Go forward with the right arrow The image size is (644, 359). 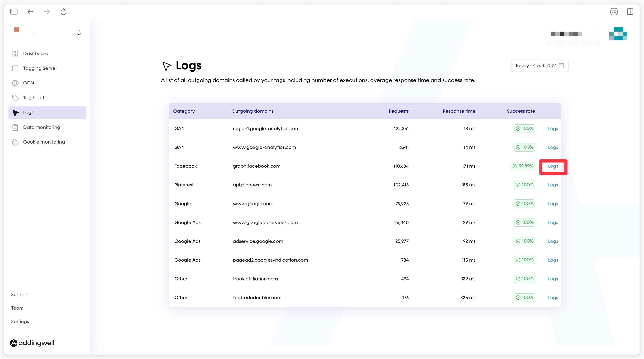pos(47,11)
